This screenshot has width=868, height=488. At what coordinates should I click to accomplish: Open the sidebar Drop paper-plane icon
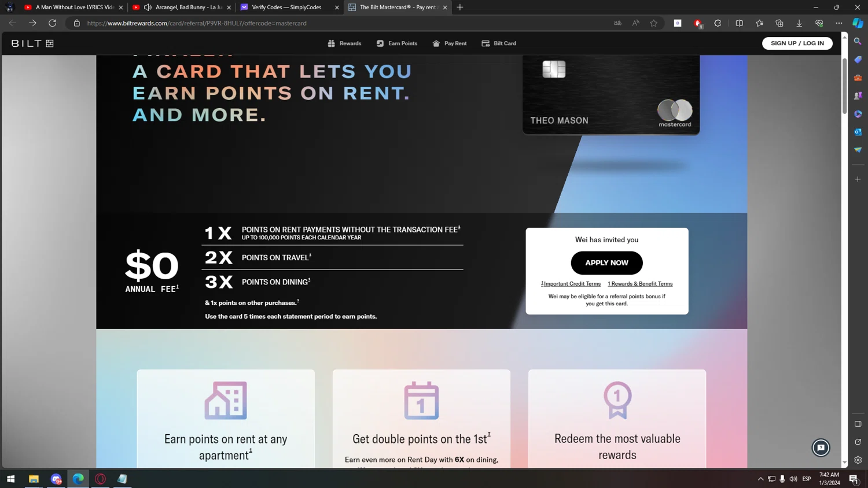[858, 150]
